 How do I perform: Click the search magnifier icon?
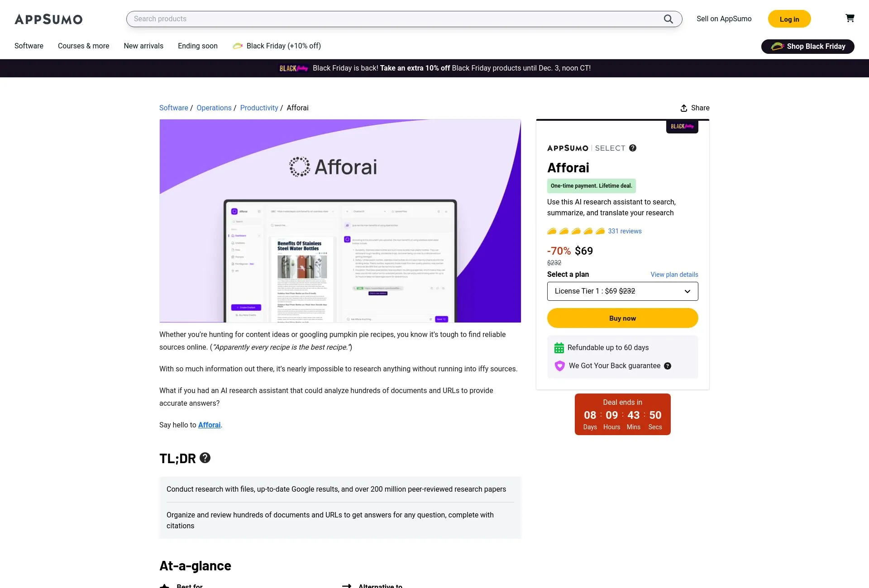(668, 19)
